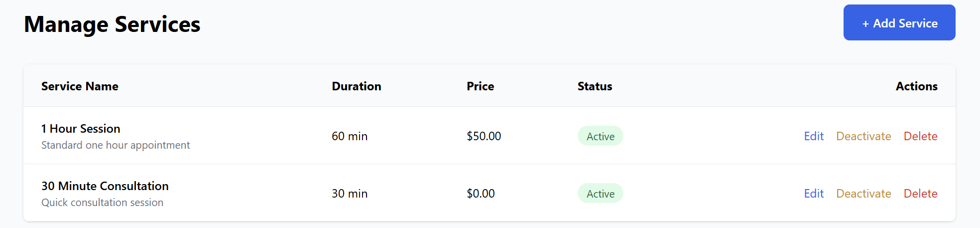Deactivate the 30 Minute Consultation service
Screen dimensions: 980x228
863,194
